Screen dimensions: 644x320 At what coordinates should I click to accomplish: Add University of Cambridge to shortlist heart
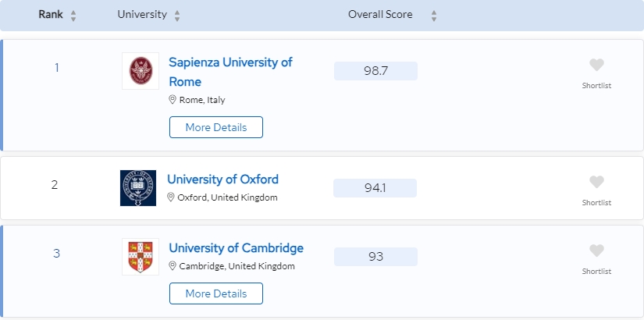pos(596,251)
